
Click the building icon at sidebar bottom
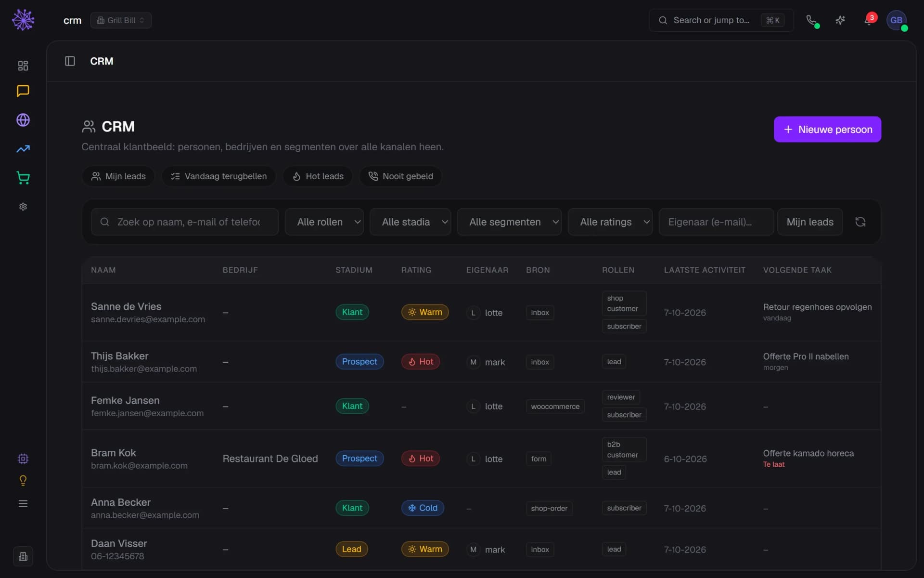(23, 556)
